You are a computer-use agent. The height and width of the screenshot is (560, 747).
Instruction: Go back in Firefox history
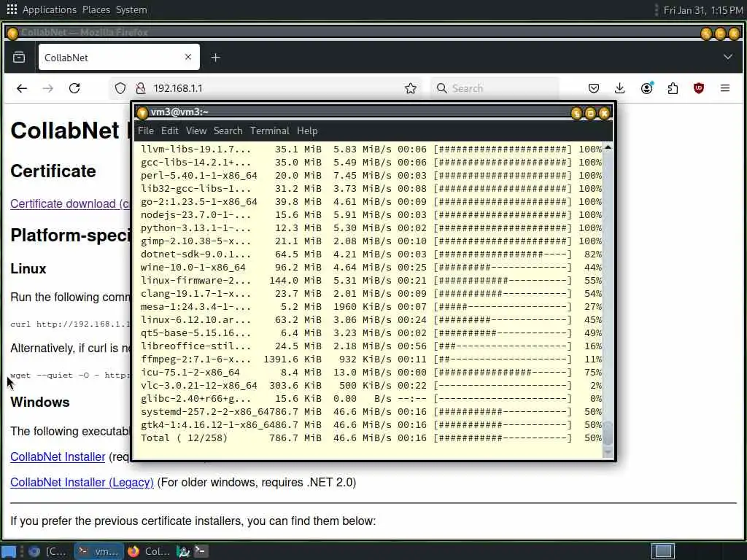(22, 88)
